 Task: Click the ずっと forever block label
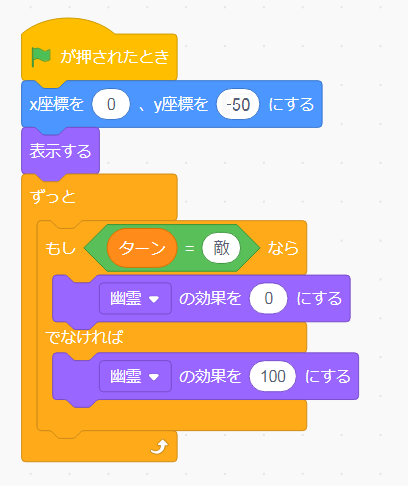point(53,197)
